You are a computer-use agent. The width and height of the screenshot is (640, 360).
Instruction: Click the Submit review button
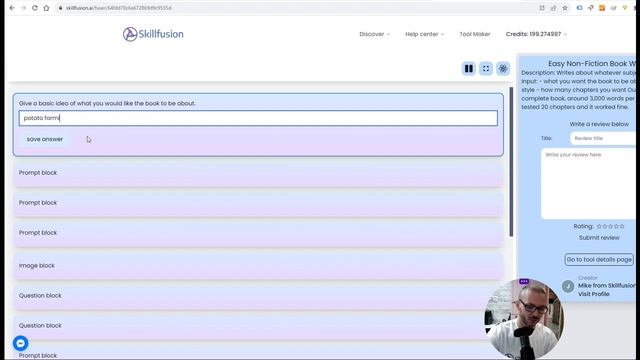599,238
